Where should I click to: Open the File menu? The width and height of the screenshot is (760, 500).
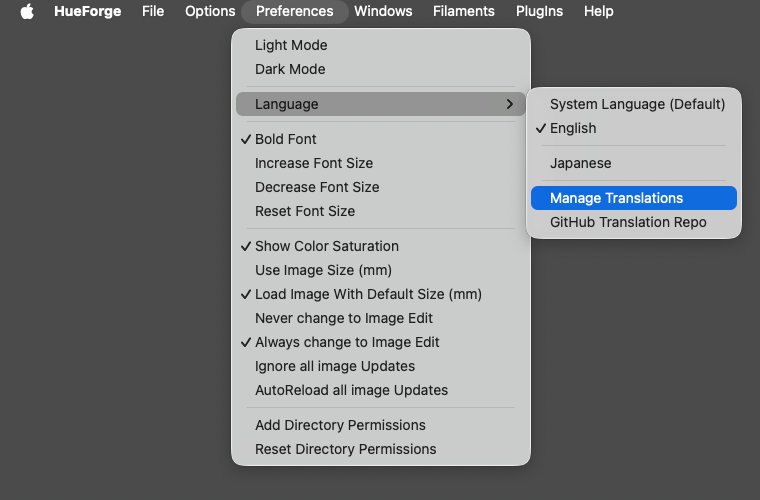[153, 11]
